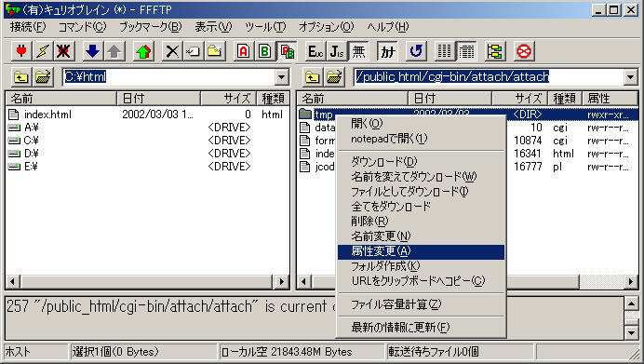This screenshot has height=364, width=644.
Task: Click the remote path /public_html field
Action: pos(489,77)
